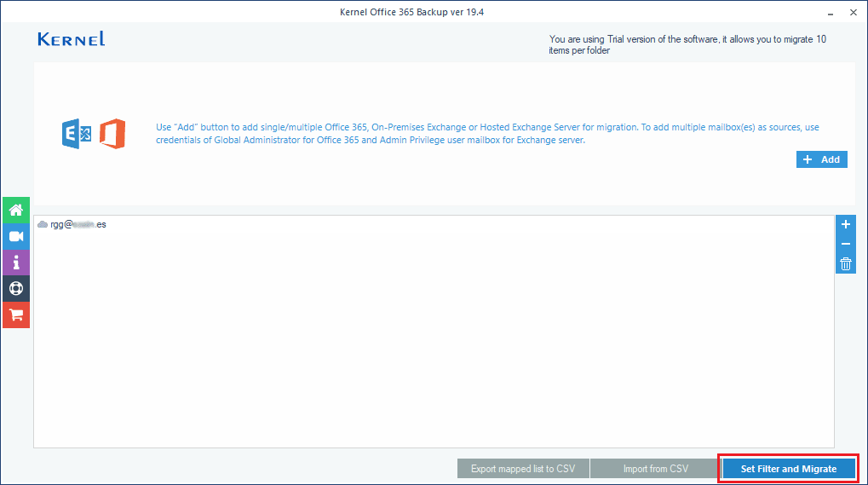The height and width of the screenshot is (485, 868).
Task: Click the lifebuoy support sidebar icon
Action: click(16, 288)
